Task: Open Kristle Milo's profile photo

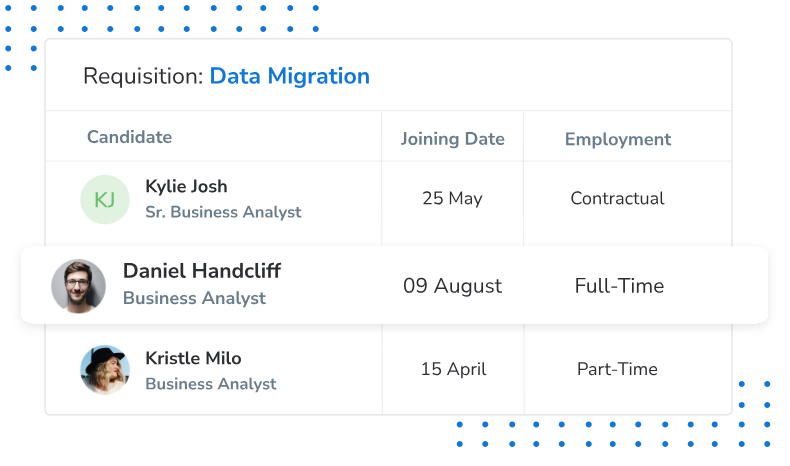Action: (x=105, y=369)
